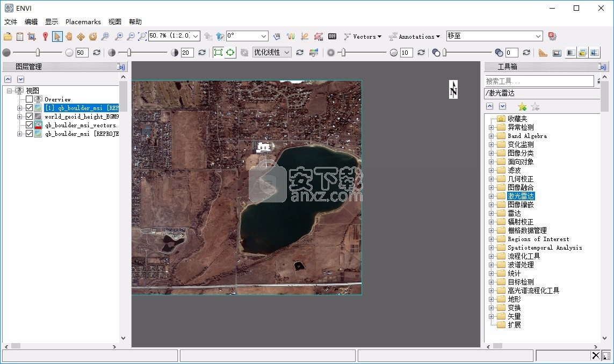Open the 显示 menu
This screenshot has width=614, height=364.
(x=51, y=21)
